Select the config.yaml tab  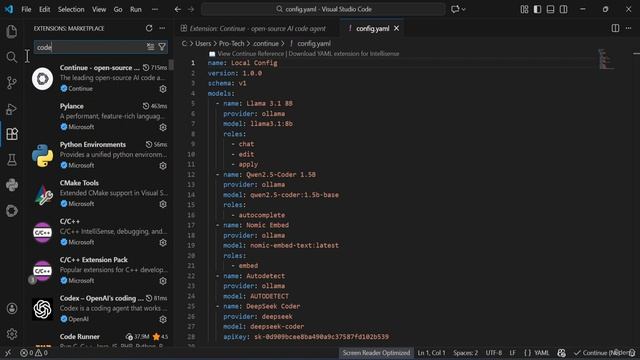coord(372,28)
